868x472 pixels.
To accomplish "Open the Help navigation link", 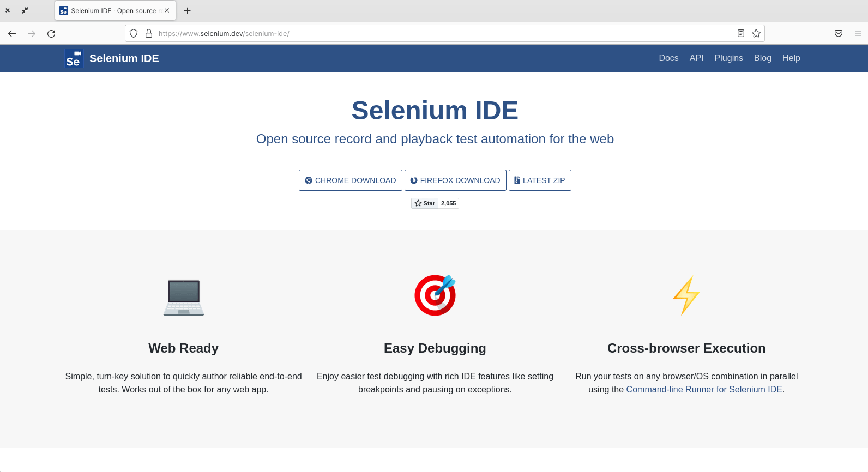I will pos(791,58).
